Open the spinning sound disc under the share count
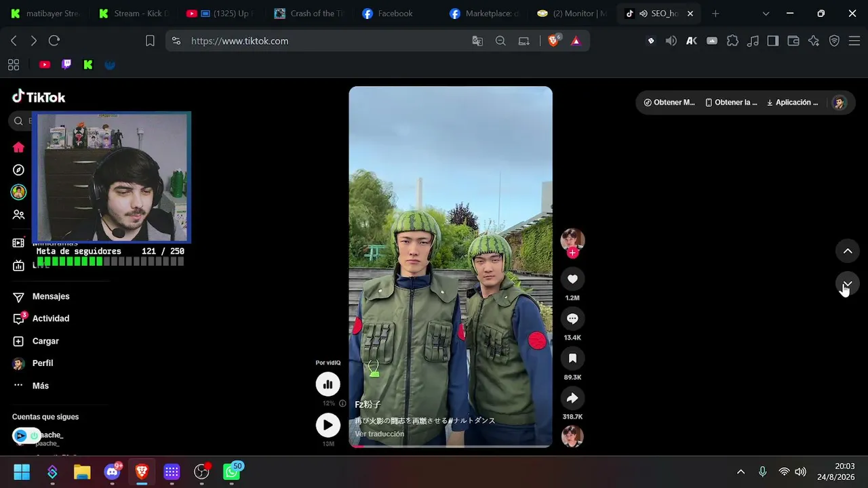This screenshot has height=488, width=868. (572, 436)
